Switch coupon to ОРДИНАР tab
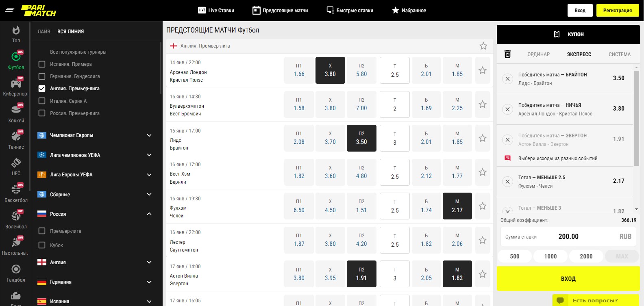Viewport: 644px width, 306px height. 539,54
